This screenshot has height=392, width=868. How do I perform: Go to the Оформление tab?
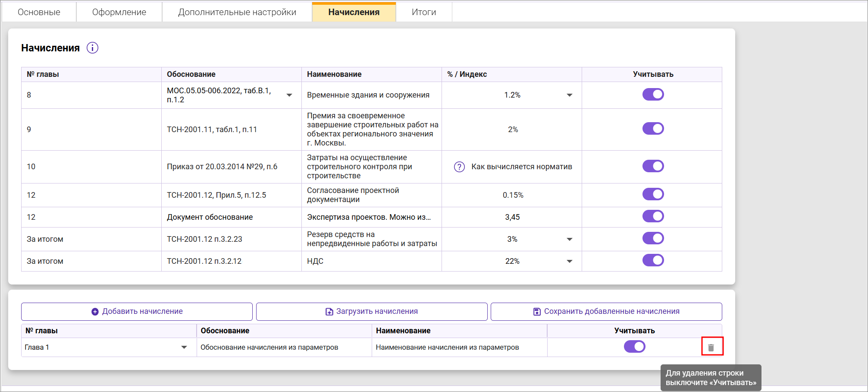pyautogui.click(x=119, y=12)
